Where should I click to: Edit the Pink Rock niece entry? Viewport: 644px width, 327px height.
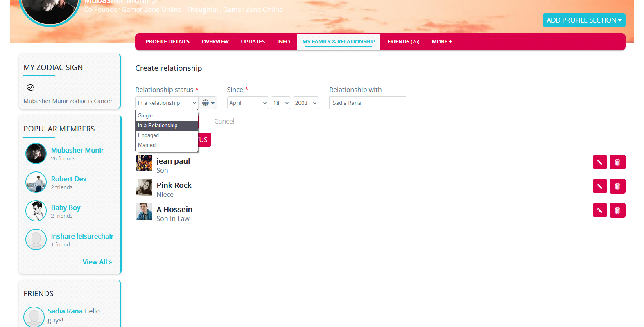pyautogui.click(x=599, y=186)
